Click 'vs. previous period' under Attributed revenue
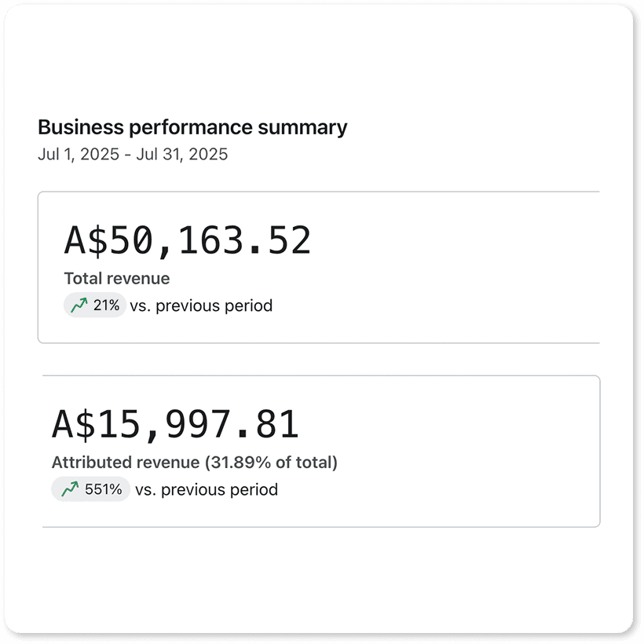The width and height of the screenshot is (644, 644). click(x=207, y=490)
